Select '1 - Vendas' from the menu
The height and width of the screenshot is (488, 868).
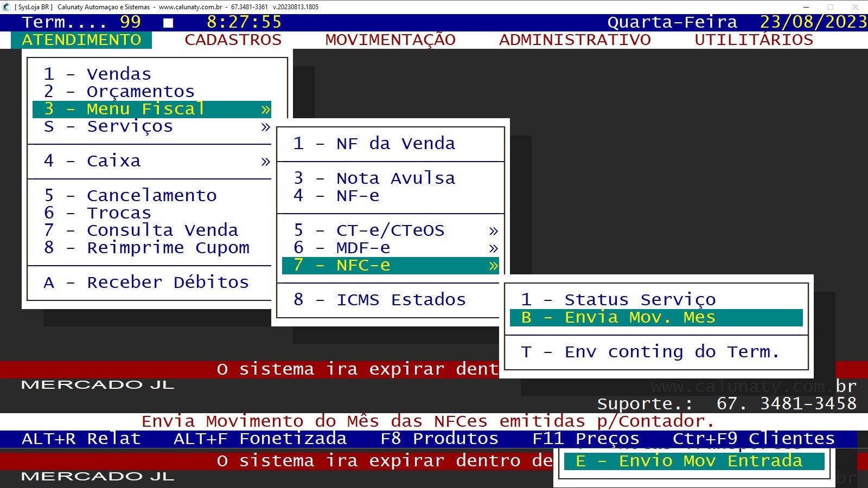coord(98,74)
